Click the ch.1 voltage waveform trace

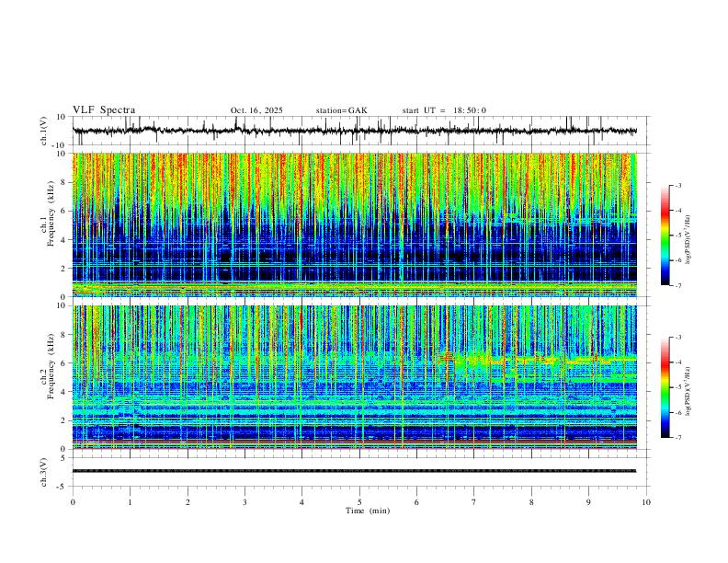354,131
